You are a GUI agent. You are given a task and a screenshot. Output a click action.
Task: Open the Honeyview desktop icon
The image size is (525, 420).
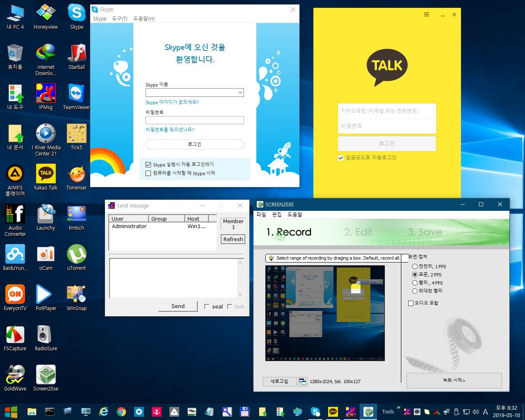[x=46, y=16]
